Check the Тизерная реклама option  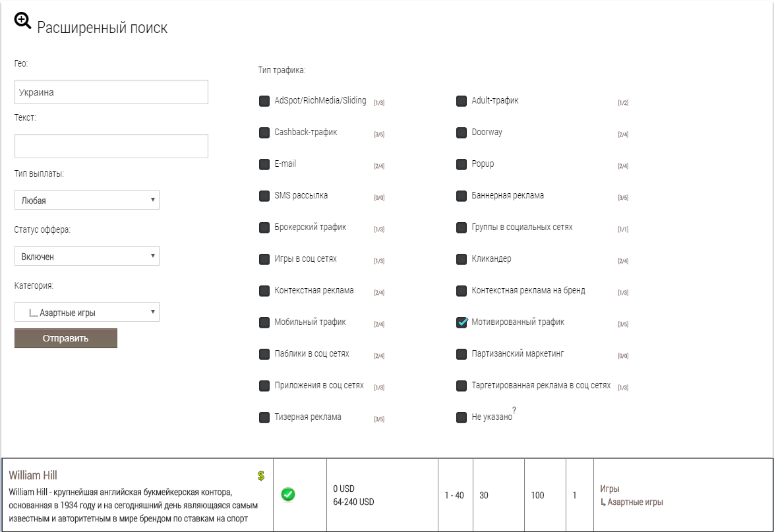point(264,417)
